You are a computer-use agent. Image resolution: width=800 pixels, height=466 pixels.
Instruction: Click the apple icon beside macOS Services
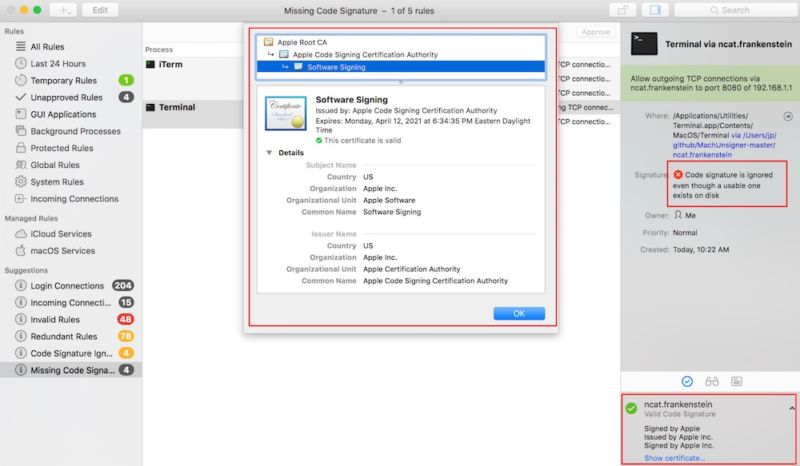click(x=20, y=250)
